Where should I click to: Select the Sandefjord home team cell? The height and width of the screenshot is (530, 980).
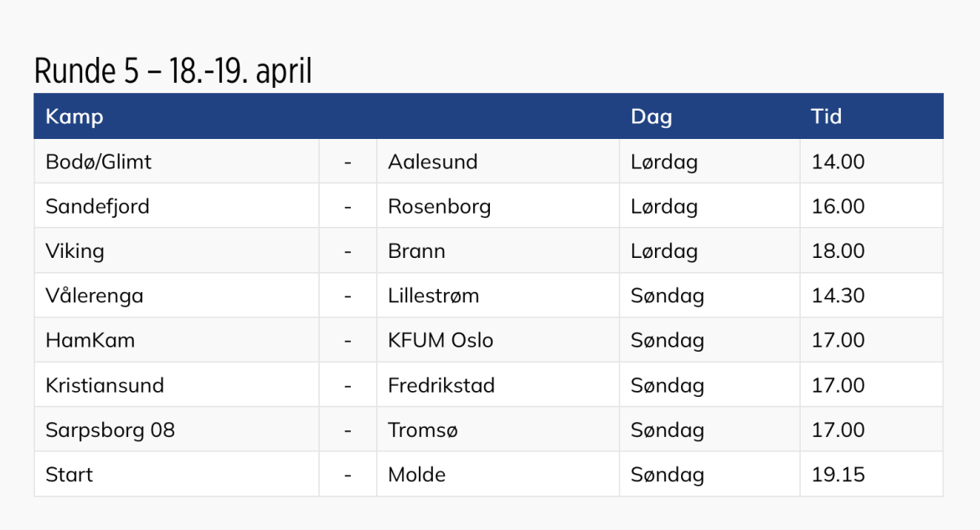click(x=97, y=207)
